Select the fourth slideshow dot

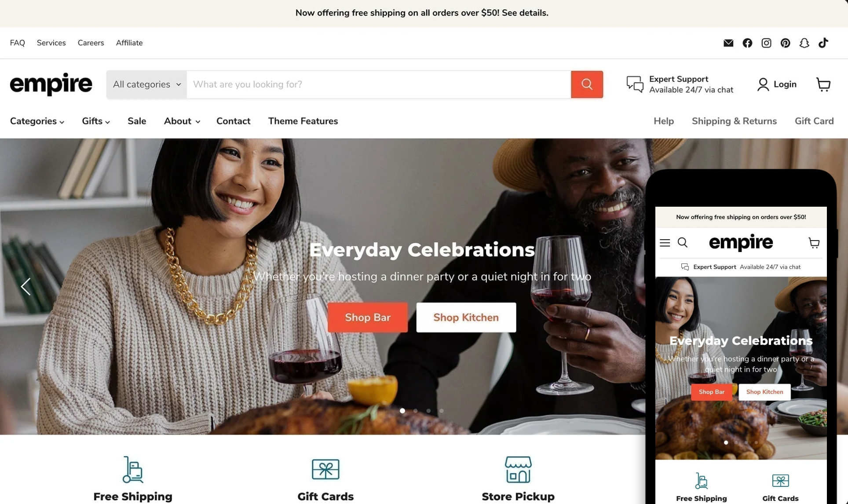pyautogui.click(x=442, y=411)
